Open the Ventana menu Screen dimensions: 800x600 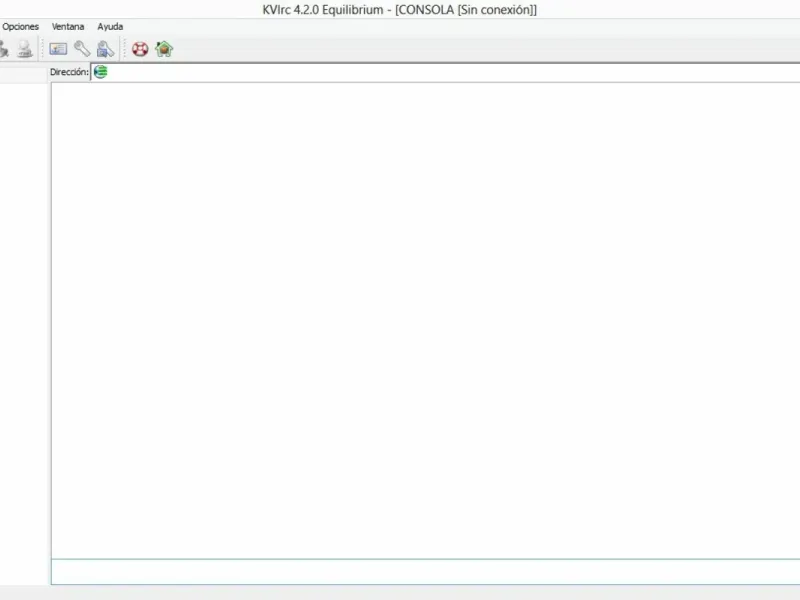pyautogui.click(x=68, y=27)
